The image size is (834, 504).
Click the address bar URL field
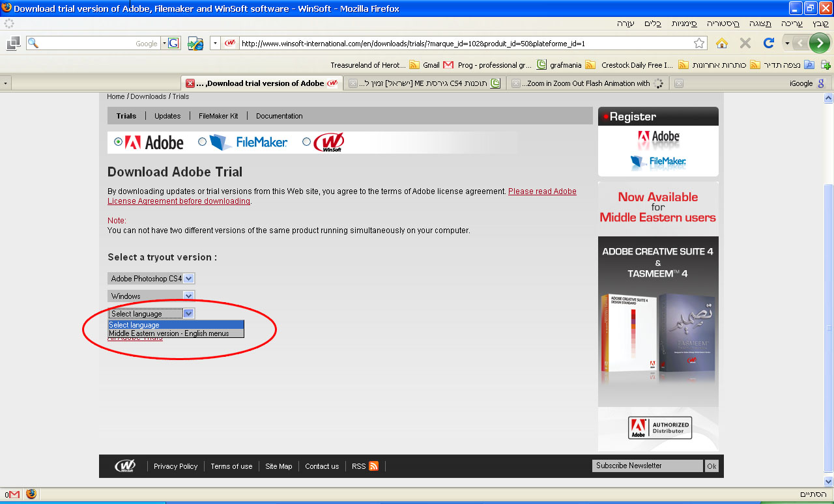(x=465, y=44)
